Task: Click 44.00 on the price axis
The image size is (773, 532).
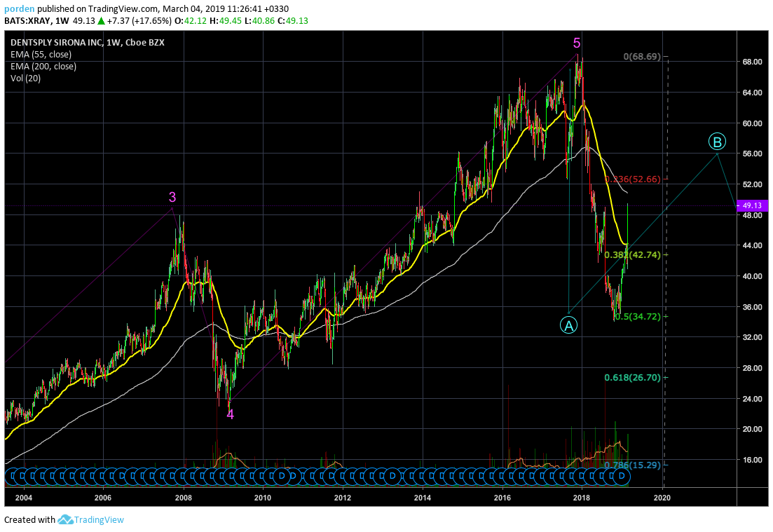Action: click(x=752, y=245)
